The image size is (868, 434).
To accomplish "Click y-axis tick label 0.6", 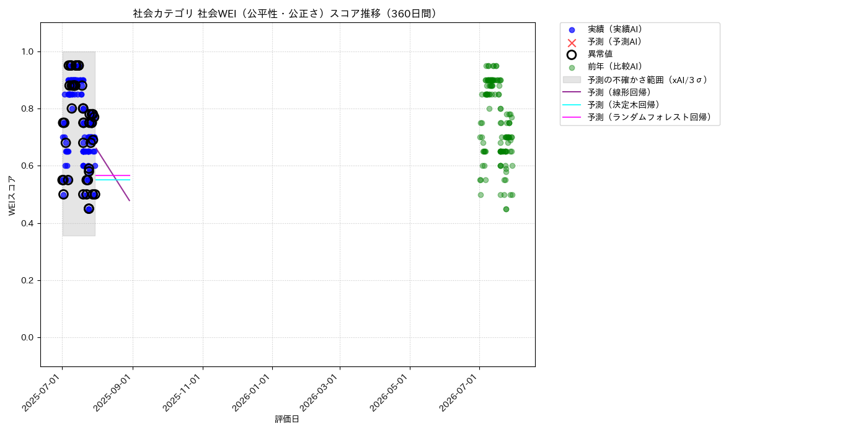I will click(x=29, y=166).
